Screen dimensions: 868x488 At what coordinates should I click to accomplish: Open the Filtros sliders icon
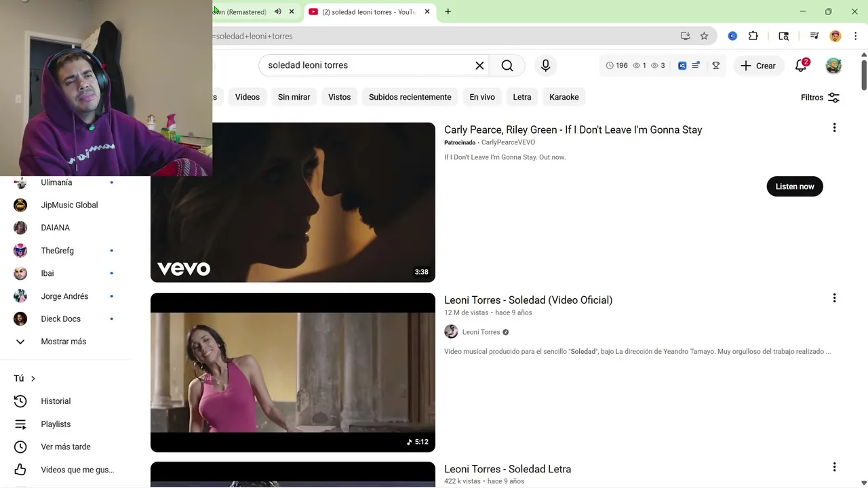pyautogui.click(x=834, y=98)
